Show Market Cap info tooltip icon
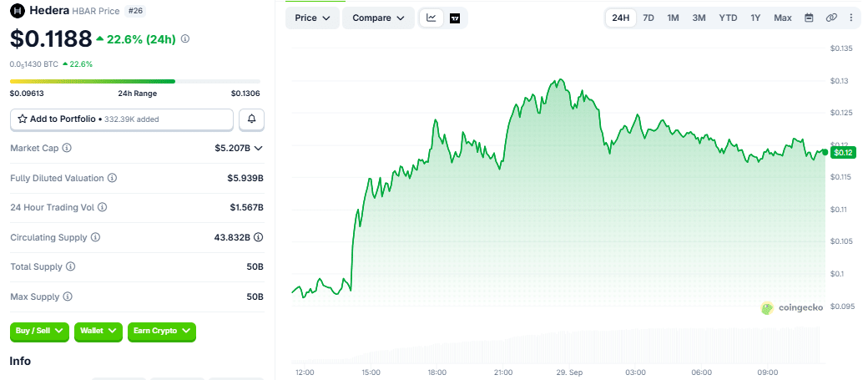 [x=67, y=149]
